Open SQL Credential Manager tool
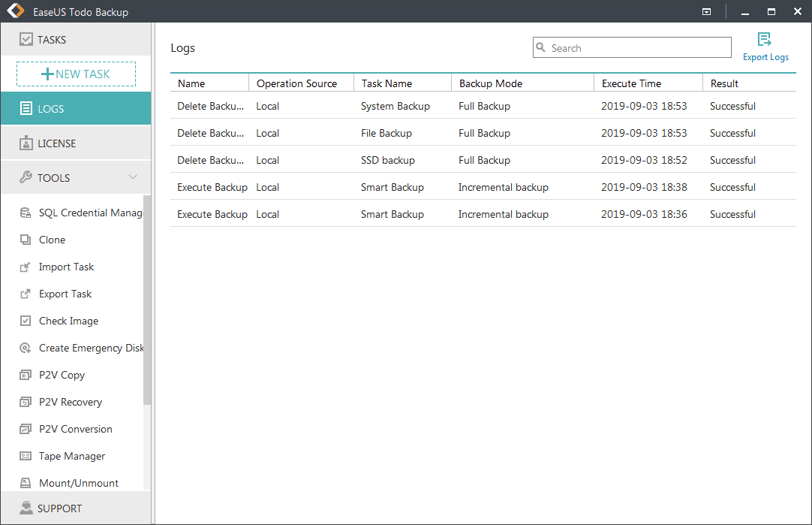The width and height of the screenshot is (812, 525). 89,213
